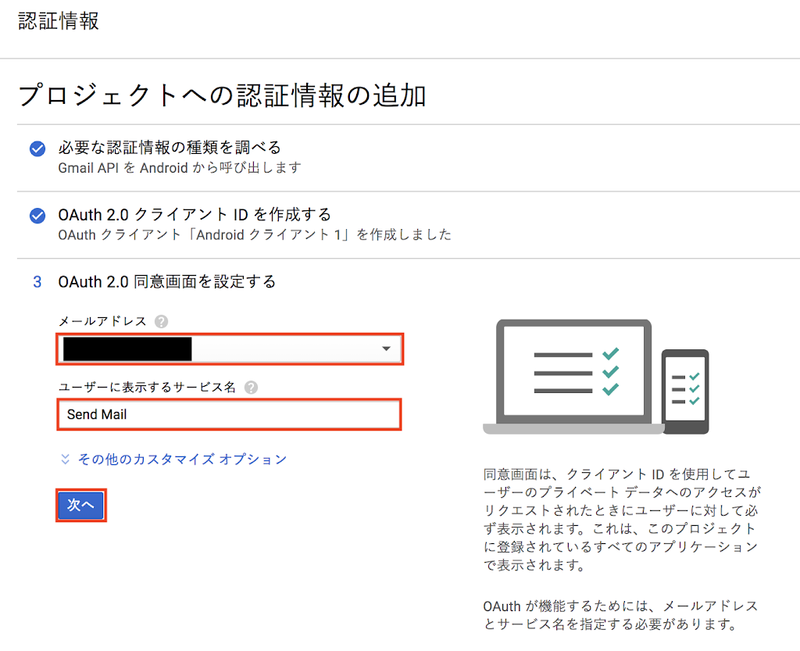Click the 認証情報 page header

59,21
